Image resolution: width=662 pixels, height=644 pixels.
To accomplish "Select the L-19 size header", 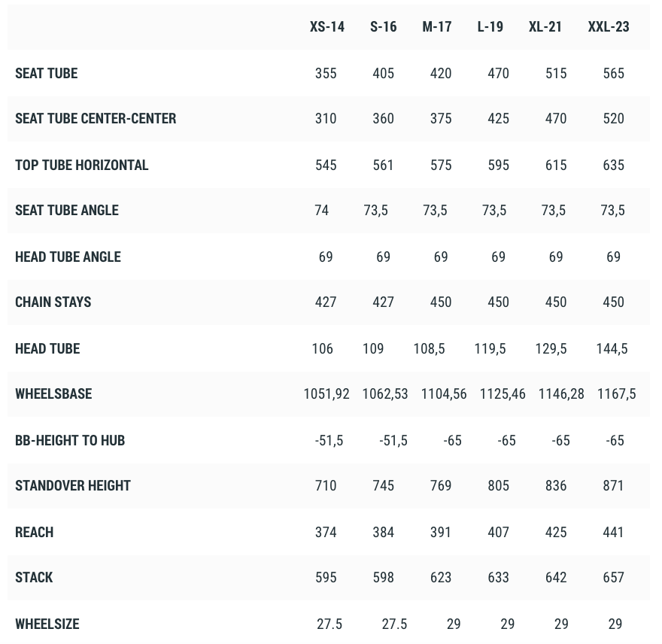I will 490,27.
